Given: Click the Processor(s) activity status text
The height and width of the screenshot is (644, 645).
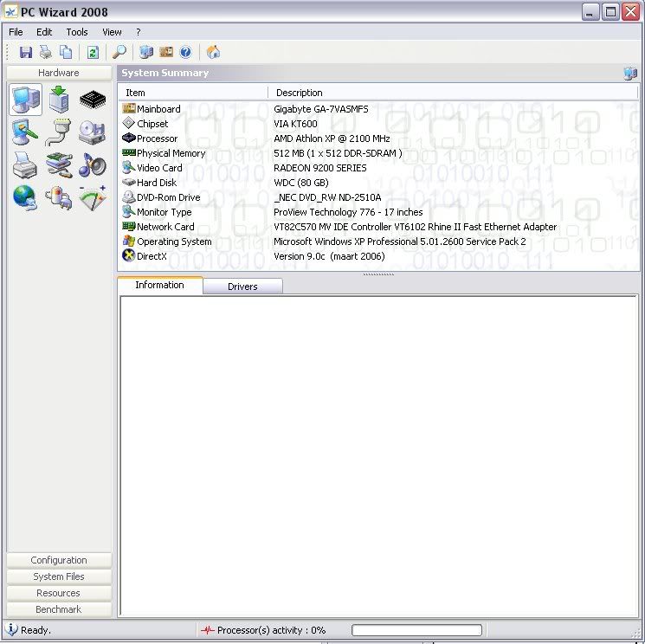Looking at the screenshot, I should 272,630.
